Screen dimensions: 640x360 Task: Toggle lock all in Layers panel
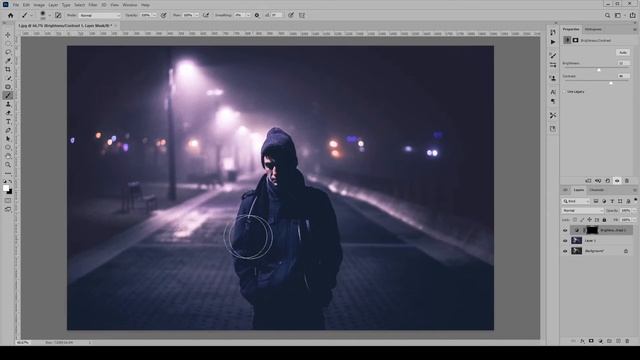[604, 220]
